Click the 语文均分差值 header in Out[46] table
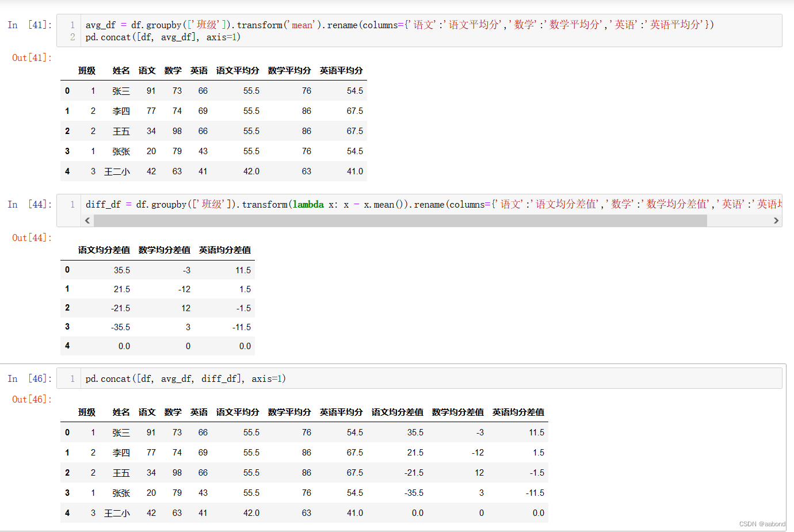 (x=398, y=412)
